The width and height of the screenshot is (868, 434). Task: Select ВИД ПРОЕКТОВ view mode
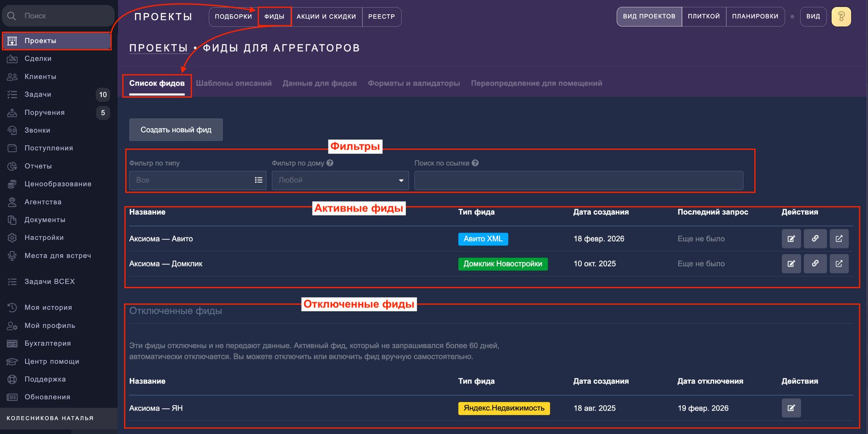click(x=649, y=17)
